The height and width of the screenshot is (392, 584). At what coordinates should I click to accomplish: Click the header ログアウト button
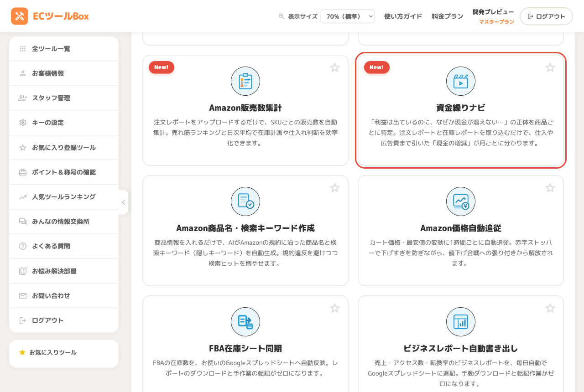pyautogui.click(x=546, y=16)
